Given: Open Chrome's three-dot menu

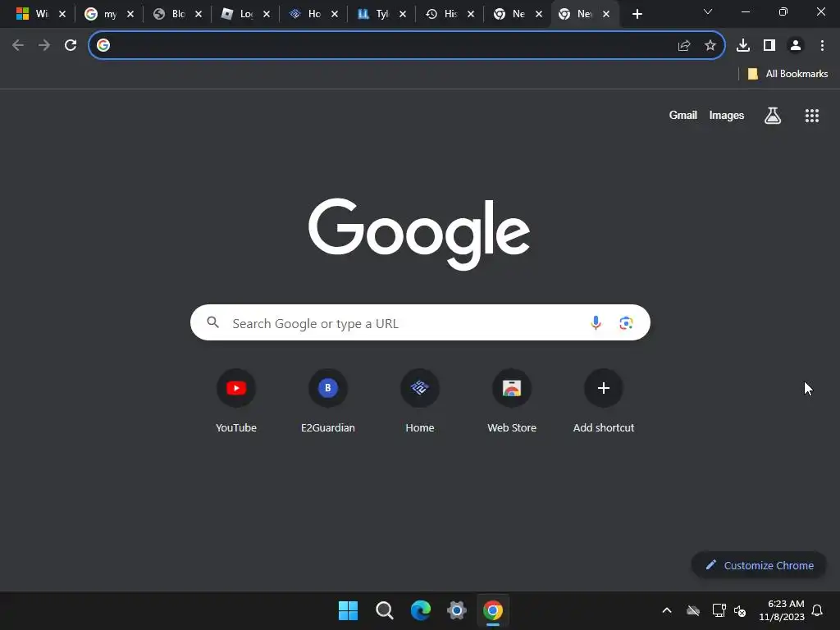Looking at the screenshot, I should tap(822, 46).
